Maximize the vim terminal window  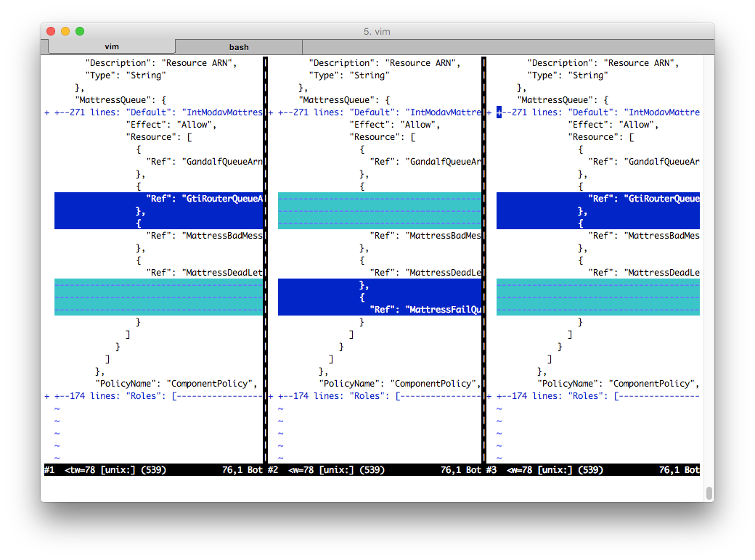pyautogui.click(x=80, y=31)
